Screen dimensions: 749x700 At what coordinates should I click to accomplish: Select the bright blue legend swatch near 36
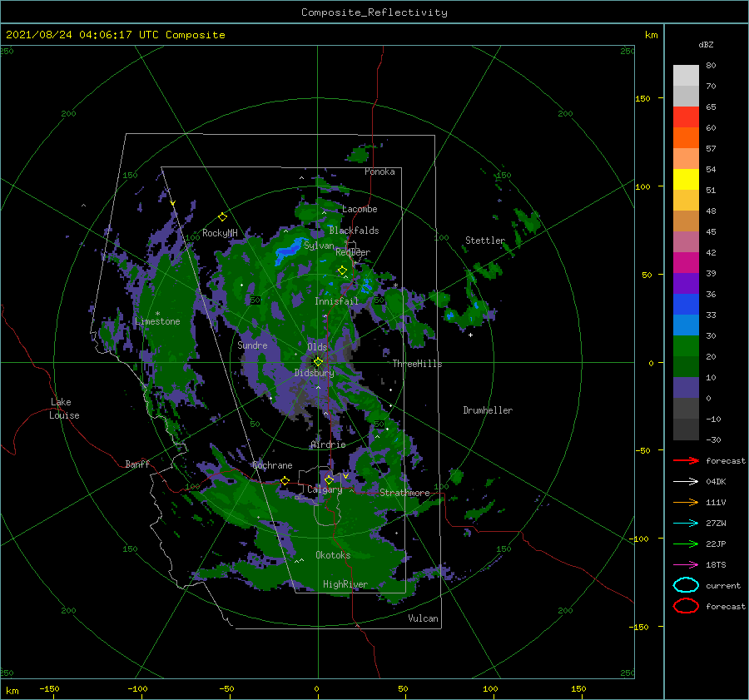click(x=686, y=305)
